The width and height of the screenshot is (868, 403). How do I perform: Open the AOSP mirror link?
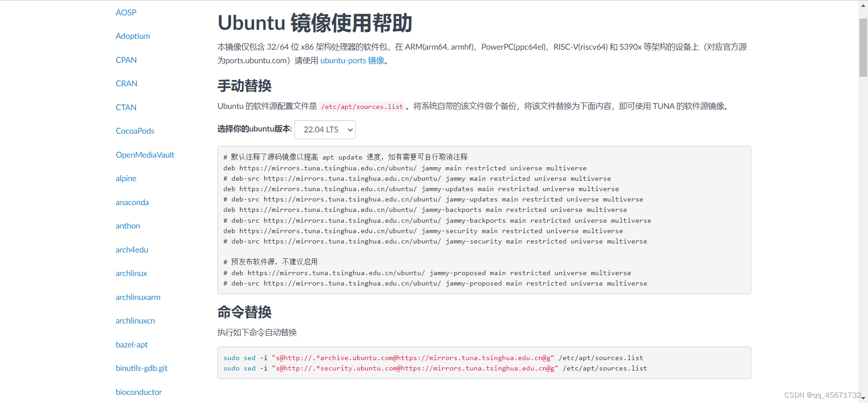[126, 13]
